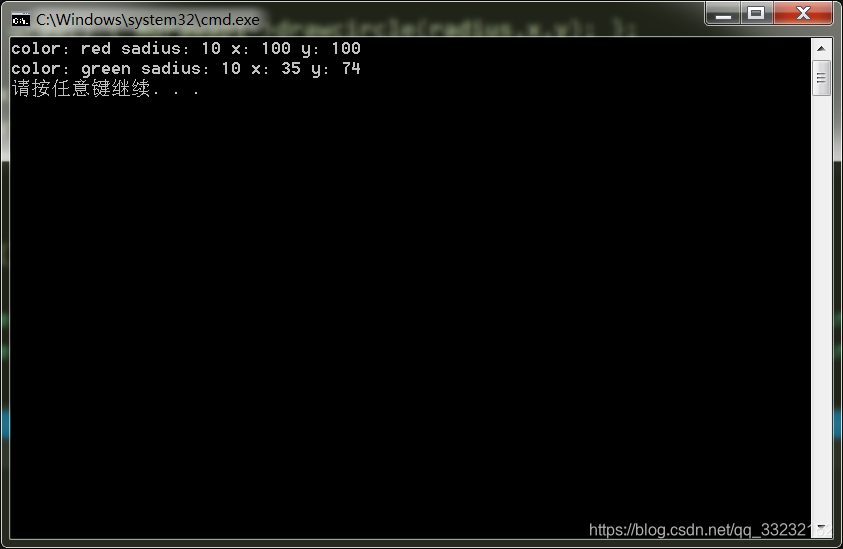This screenshot has height=549, width=843.
Task: Click the x value 35 in the green line
Action: point(291,68)
